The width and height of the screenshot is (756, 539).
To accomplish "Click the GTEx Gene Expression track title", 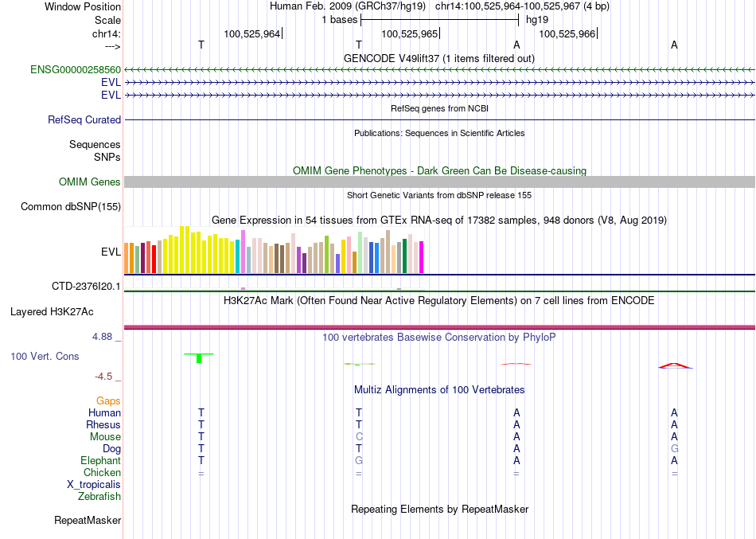I will pyautogui.click(x=439, y=220).
